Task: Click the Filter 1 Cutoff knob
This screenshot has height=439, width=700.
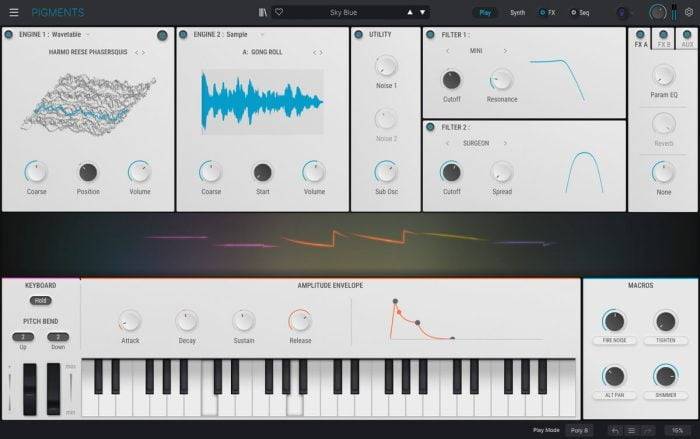Action: (451, 80)
